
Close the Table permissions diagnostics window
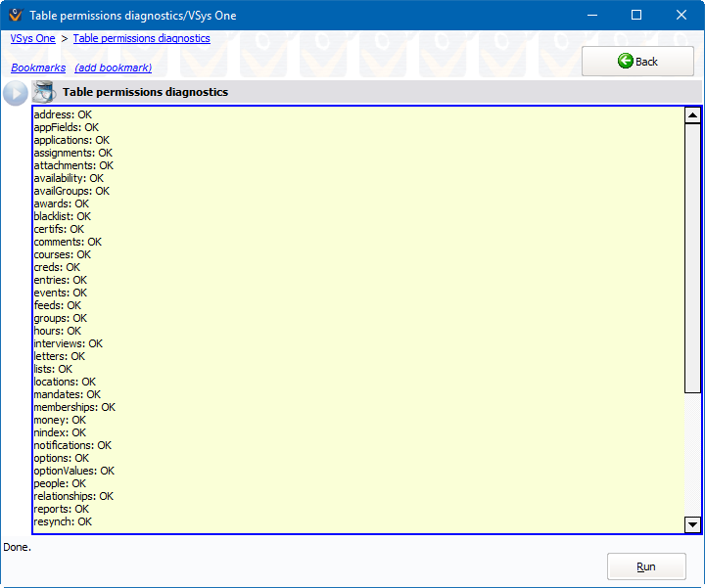[x=681, y=16]
